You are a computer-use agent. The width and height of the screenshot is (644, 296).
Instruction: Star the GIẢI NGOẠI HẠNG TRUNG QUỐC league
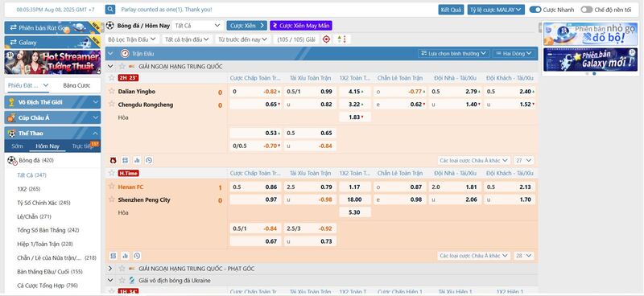tap(122, 66)
